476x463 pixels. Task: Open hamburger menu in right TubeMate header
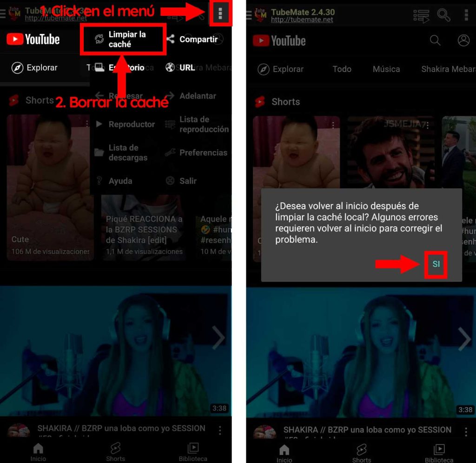pos(249,15)
